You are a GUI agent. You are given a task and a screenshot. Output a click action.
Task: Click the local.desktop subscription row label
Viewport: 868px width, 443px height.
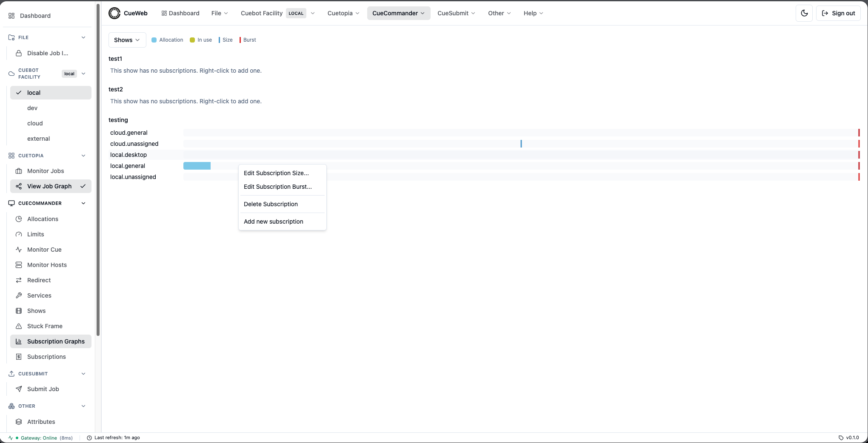128,155
